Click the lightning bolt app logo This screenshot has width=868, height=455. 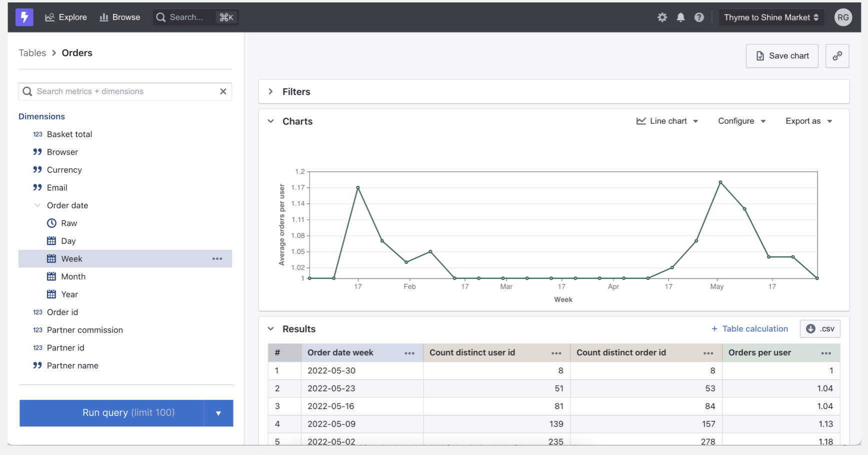pyautogui.click(x=24, y=16)
